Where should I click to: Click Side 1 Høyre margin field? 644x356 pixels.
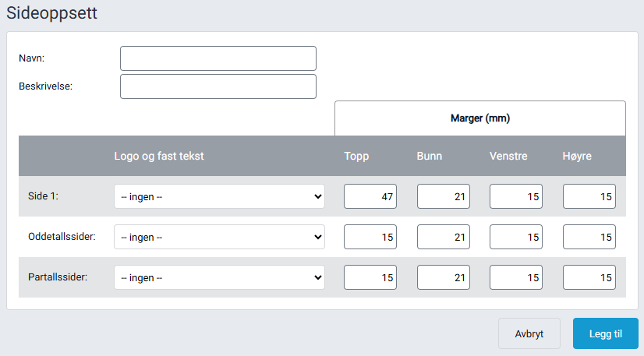tap(589, 197)
